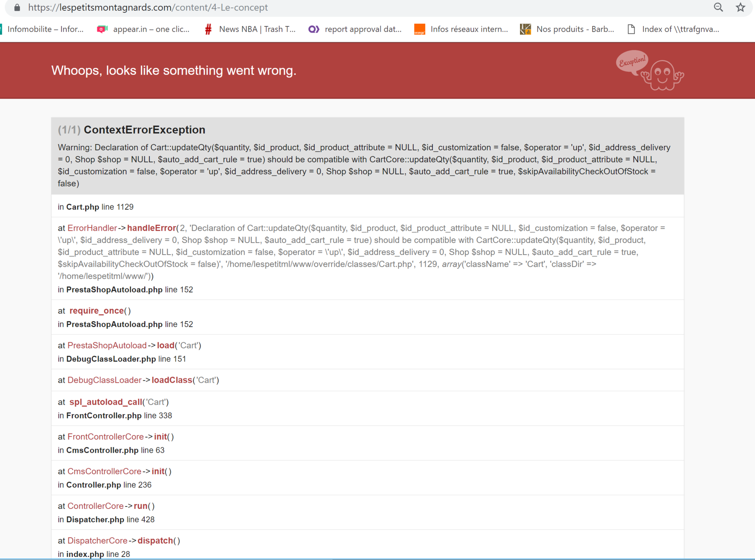Open the Infos réseaux bookmark
The image size is (755, 560).
[x=461, y=29]
